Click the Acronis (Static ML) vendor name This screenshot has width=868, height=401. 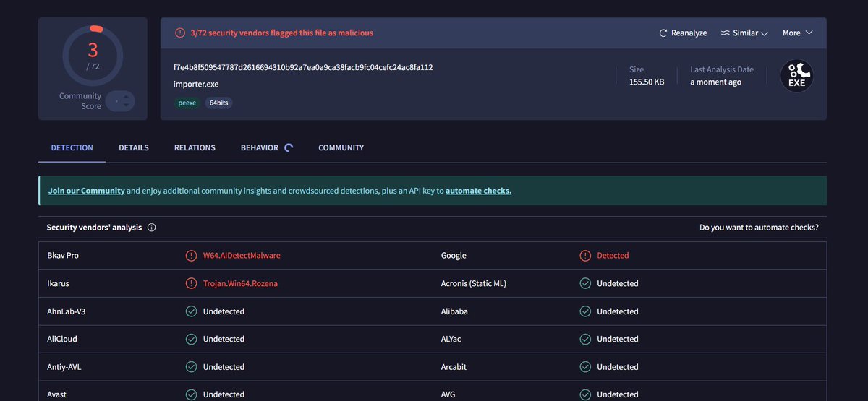474,283
